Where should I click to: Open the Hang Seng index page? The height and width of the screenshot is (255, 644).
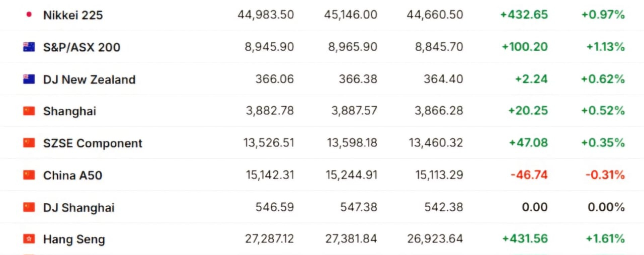pos(74,240)
